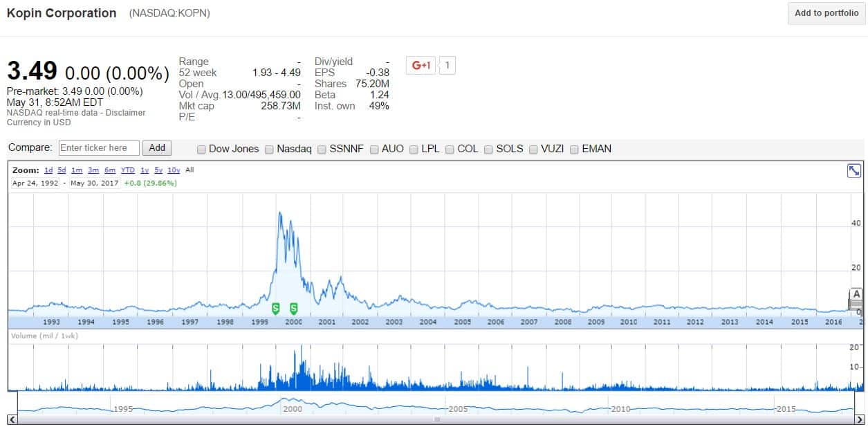Click the EPS value -0.38

coord(377,73)
